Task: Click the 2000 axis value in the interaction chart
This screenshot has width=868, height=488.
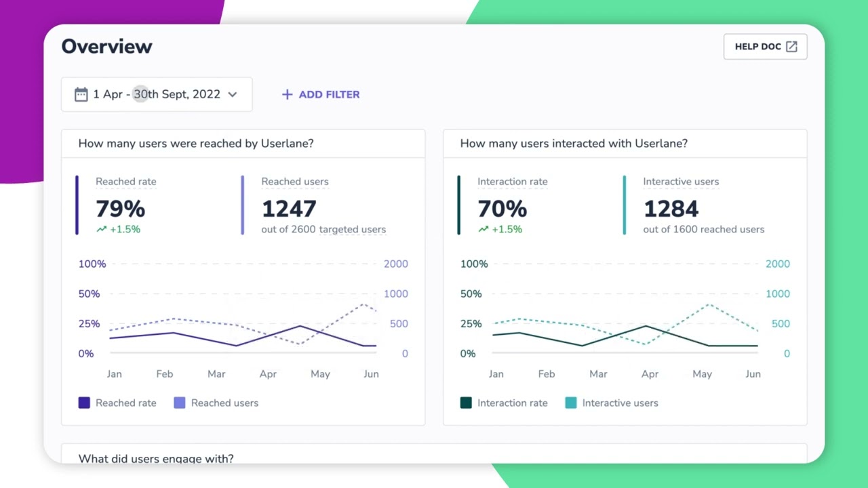Action: (778, 264)
